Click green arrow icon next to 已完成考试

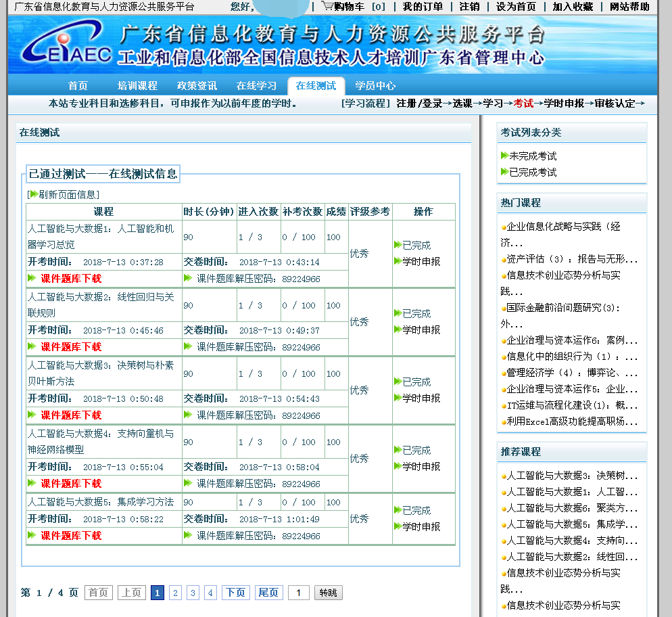tap(504, 172)
